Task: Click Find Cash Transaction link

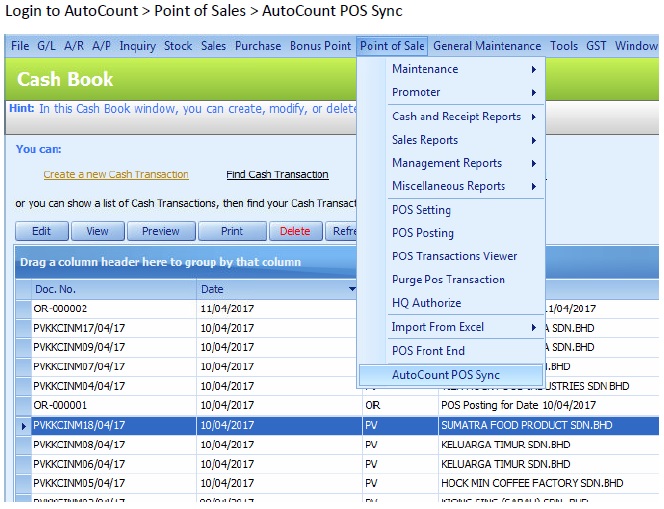Action: [277, 175]
